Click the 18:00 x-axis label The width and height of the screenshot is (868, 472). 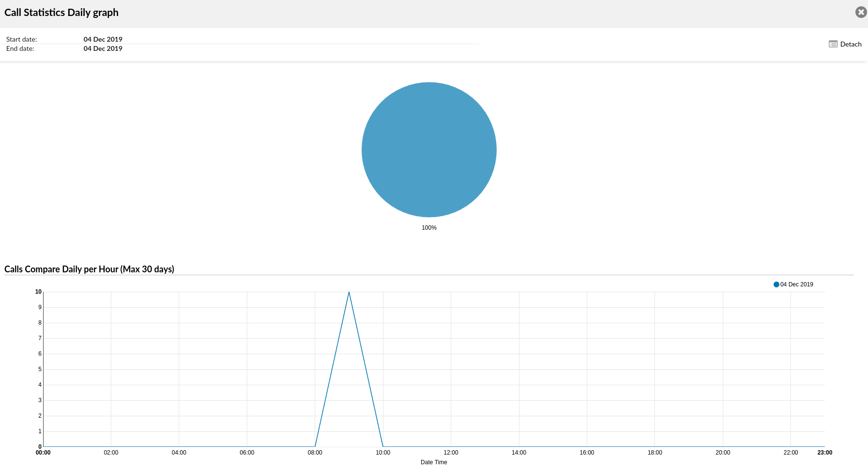(x=655, y=453)
